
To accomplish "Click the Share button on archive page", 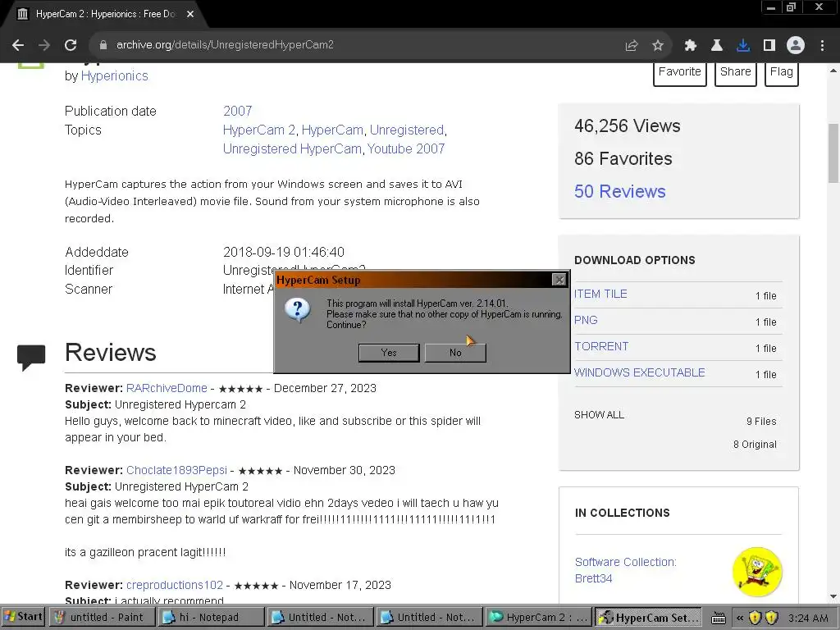I will [x=736, y=73].
